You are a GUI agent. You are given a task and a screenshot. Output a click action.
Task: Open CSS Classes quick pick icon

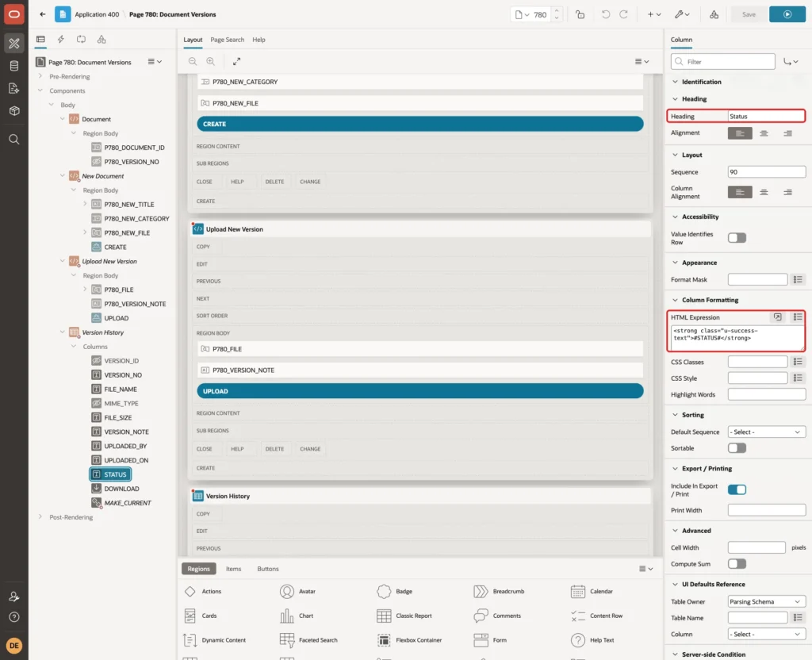pyautogui.click(x=798, y=362)
